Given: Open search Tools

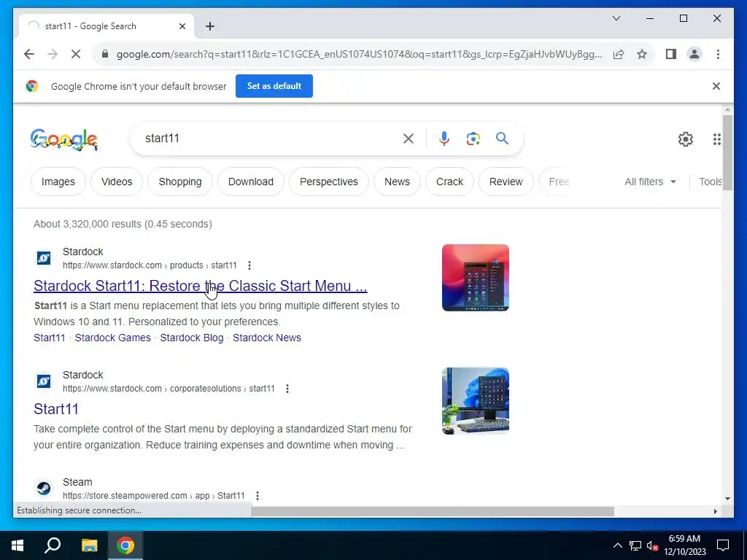Looking at the screenshot, I should tap(709, 182).
